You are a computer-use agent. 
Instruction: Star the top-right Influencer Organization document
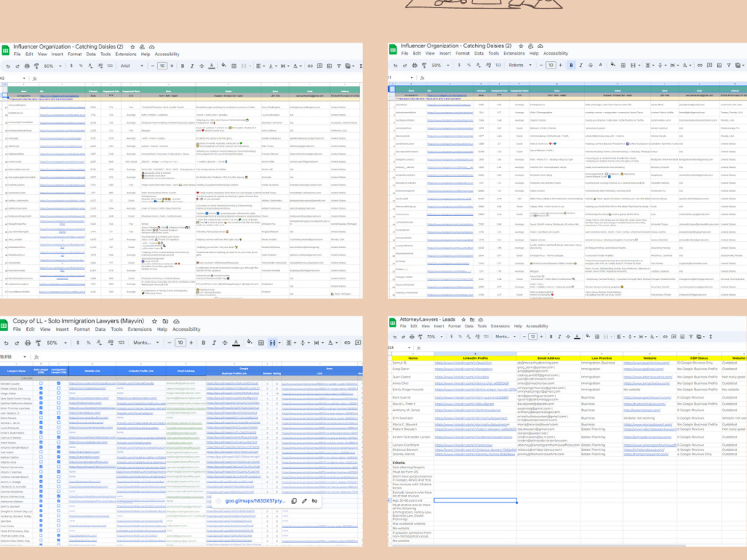point(521,46)
